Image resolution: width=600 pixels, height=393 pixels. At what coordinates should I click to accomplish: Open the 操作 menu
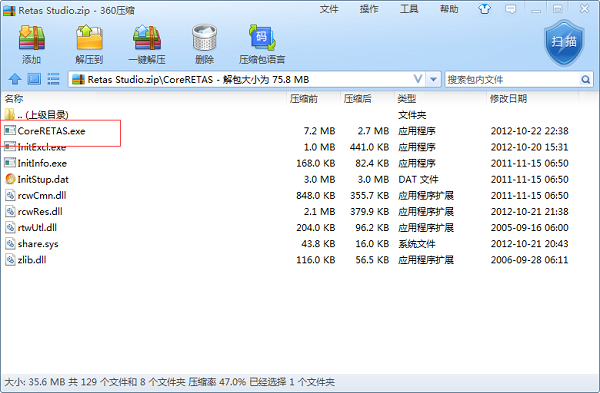[x=369, y=9]
